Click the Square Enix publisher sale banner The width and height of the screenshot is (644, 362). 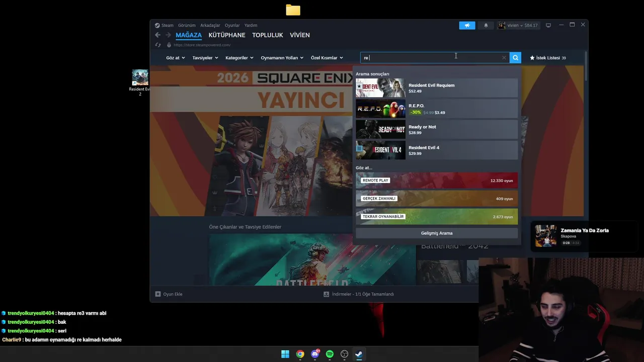click(252, 141)
